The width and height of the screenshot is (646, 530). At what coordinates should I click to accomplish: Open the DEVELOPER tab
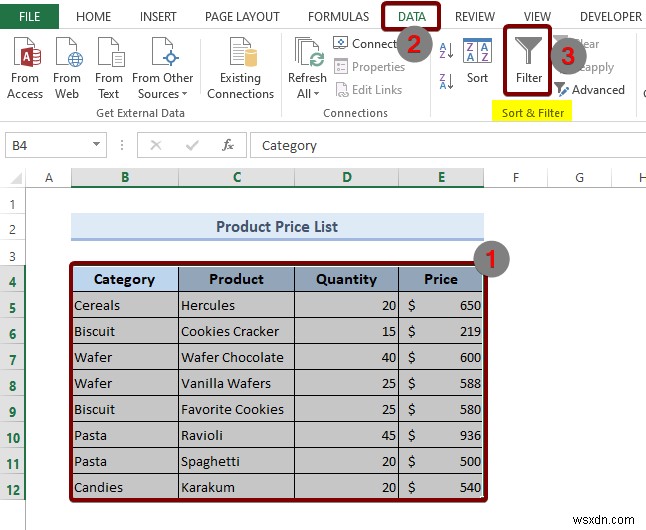pyautogui.click(x=611, y=17)
